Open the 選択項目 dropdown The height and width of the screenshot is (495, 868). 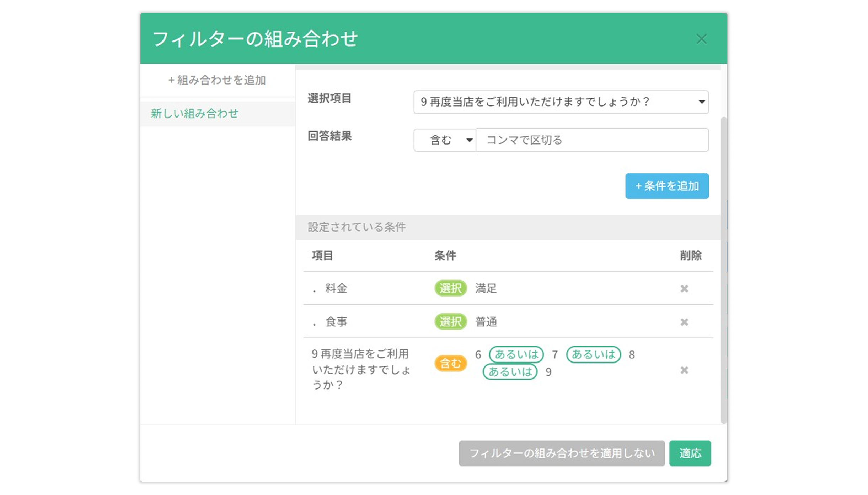pyautogui.click(x=561, y=102)
